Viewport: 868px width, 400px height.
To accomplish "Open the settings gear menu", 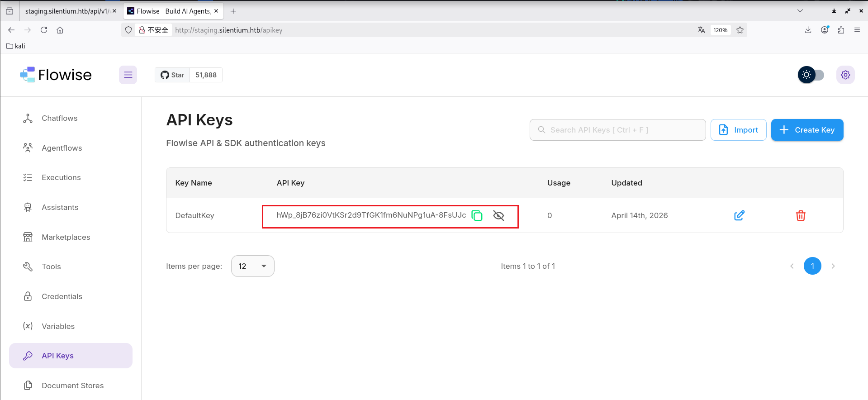I will click(845, 75).
